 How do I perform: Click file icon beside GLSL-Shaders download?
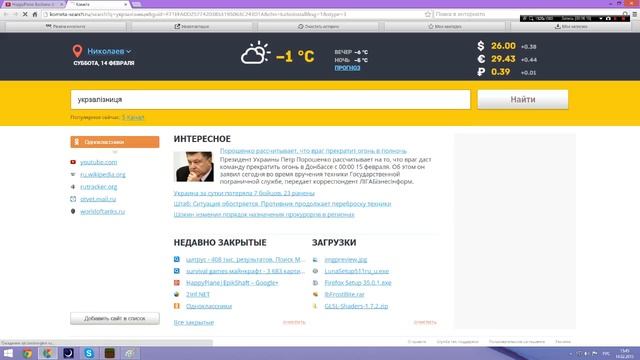point(315,306)
